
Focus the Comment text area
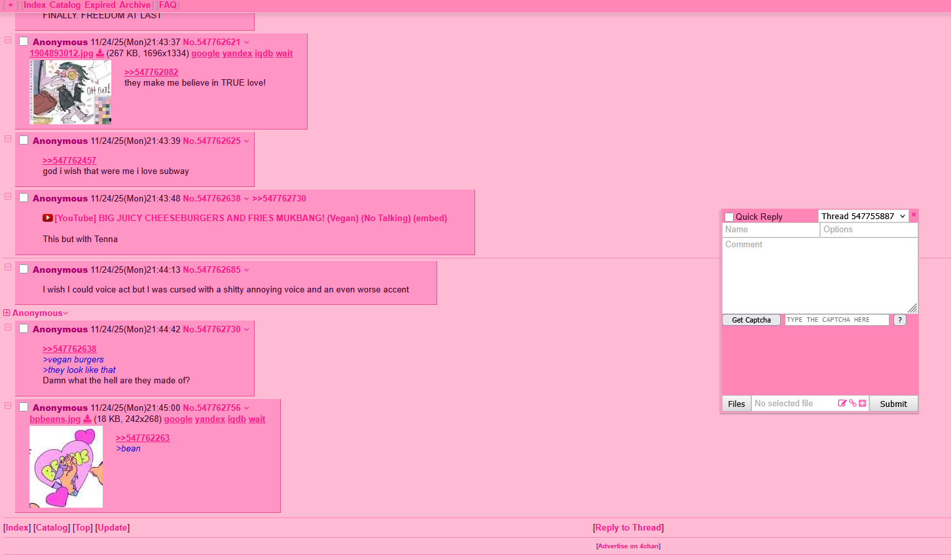coord(820,275)
